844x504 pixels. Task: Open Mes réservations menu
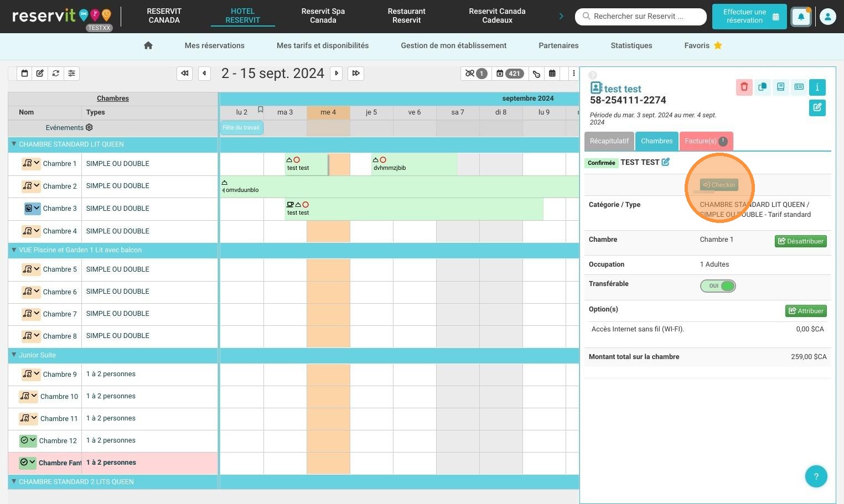[215, 45]
